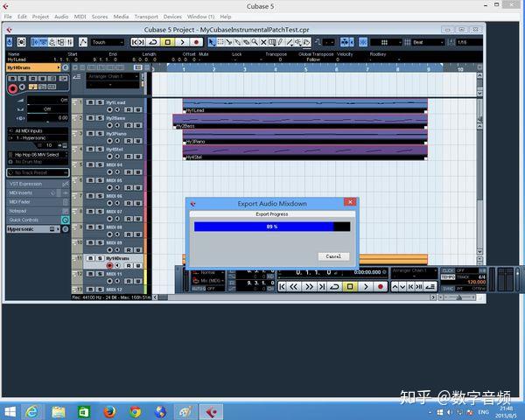Open the snap type dropdown
Viewport: 525px width, 420px height.
pyautogui.click(x=386, y=42)
